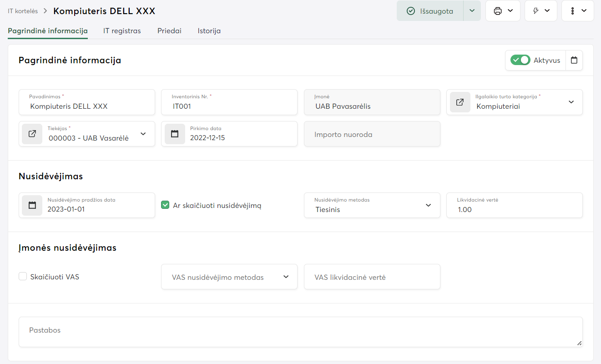Open the Pirkimo data calendar picker
601x364 pixels.
tap(175, 134)
